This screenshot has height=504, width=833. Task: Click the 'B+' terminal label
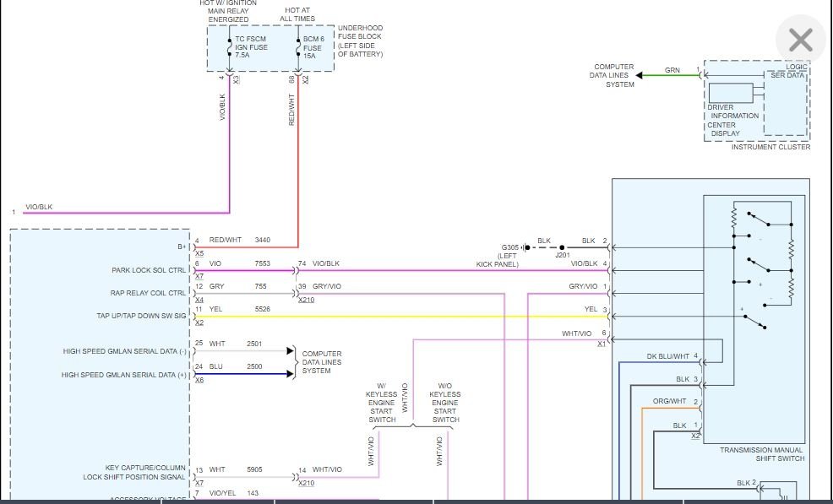tap(182, 247)
